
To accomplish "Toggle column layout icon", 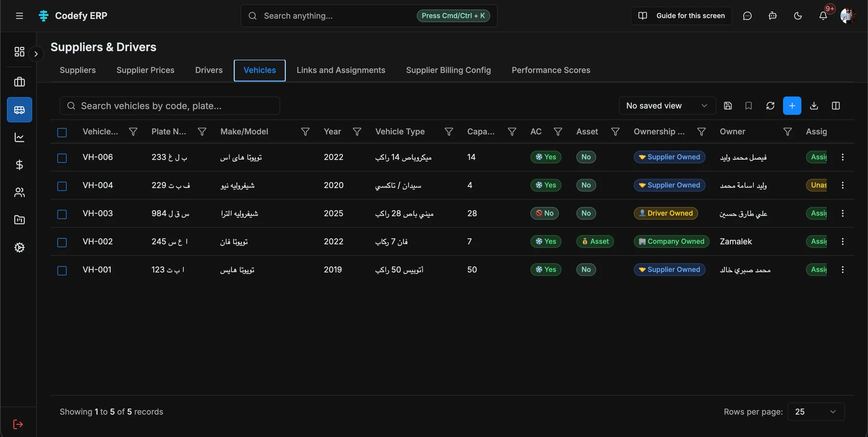I will pos(836,106).
